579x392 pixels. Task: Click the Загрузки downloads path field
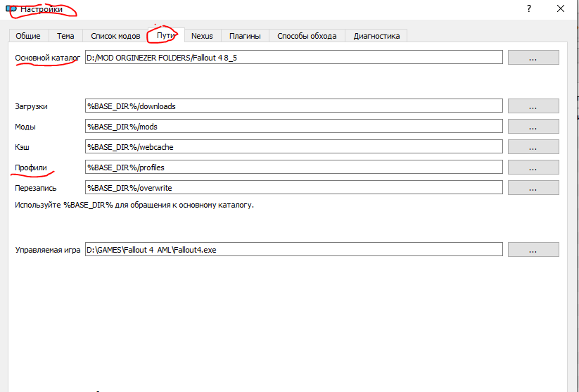click(293, 106)
